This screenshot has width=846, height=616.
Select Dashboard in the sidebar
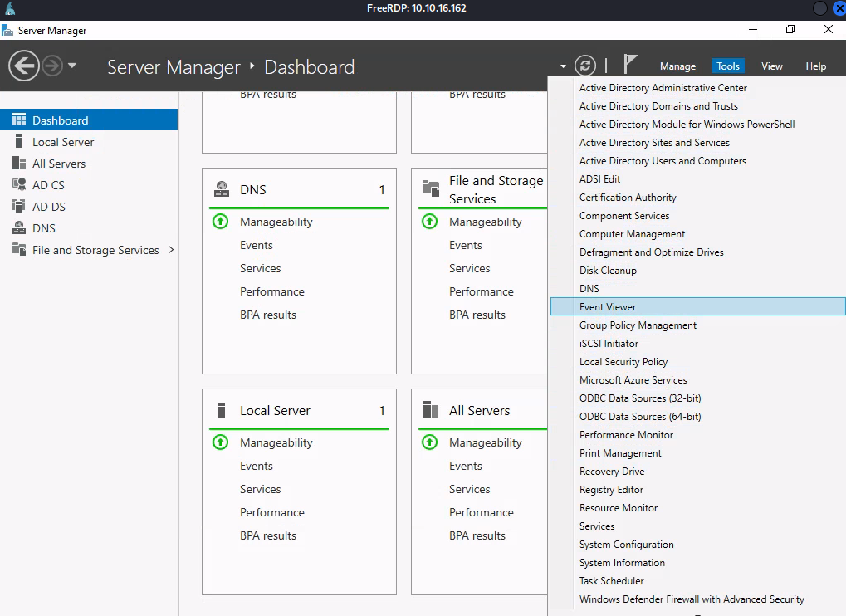click(89, 120)
